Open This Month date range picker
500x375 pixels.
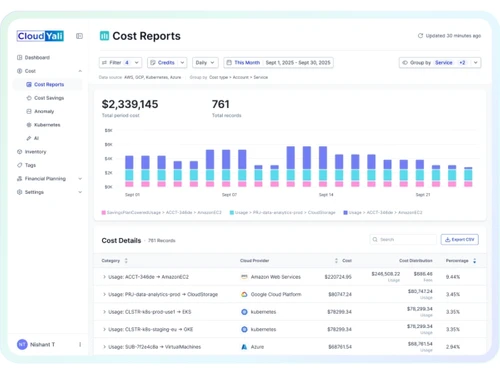278,63
